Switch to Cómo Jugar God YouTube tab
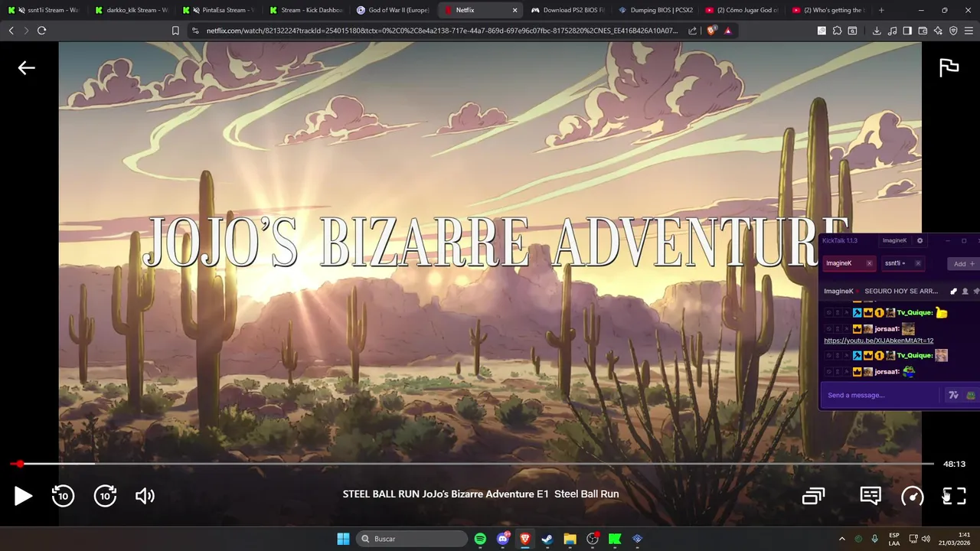980x551 pixels. click(743, 10)
